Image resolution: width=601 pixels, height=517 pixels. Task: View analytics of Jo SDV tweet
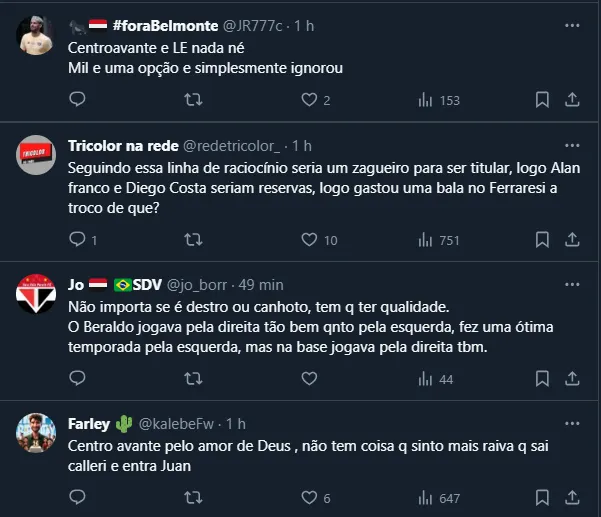click(x=425, y=379)
